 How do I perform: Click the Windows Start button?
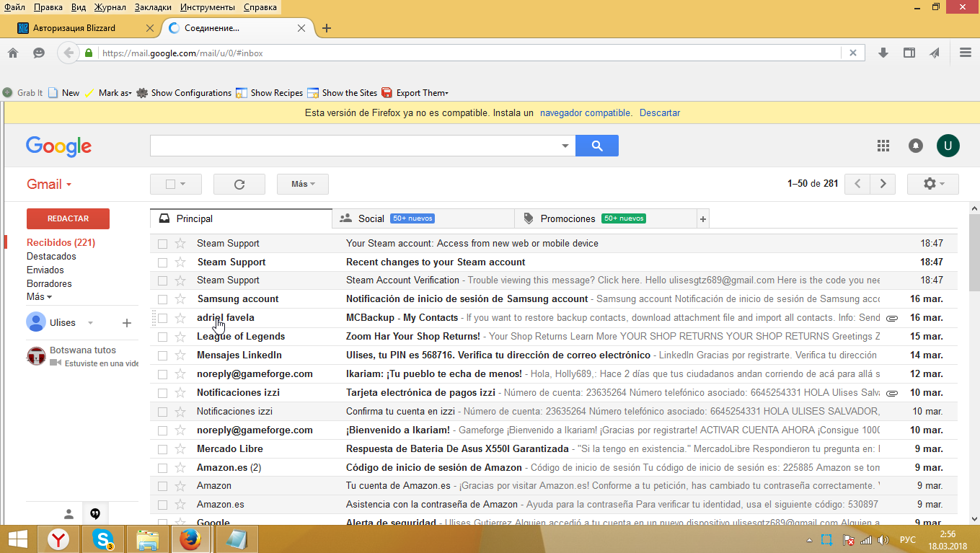pos(17,539)
